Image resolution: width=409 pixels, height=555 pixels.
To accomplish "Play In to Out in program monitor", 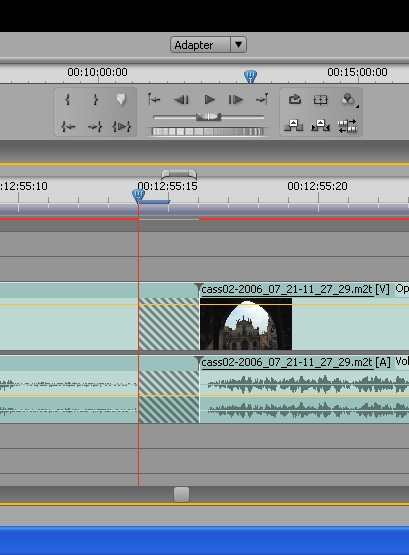I will pos(122,126).
